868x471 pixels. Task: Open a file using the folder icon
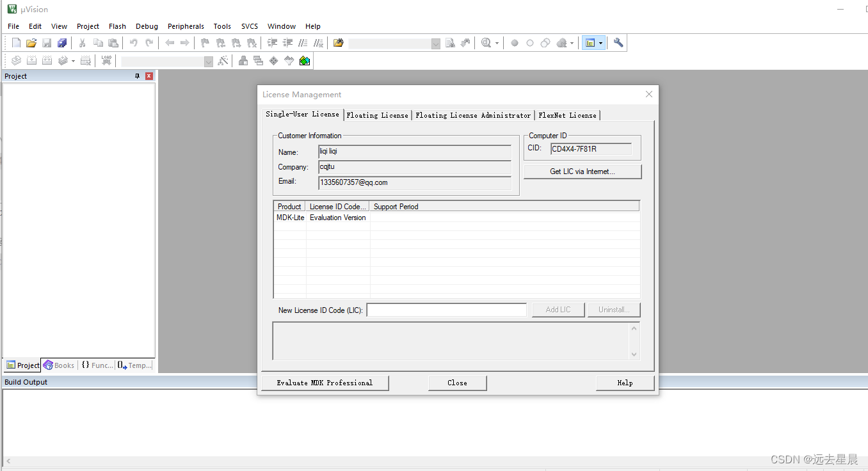31,43
